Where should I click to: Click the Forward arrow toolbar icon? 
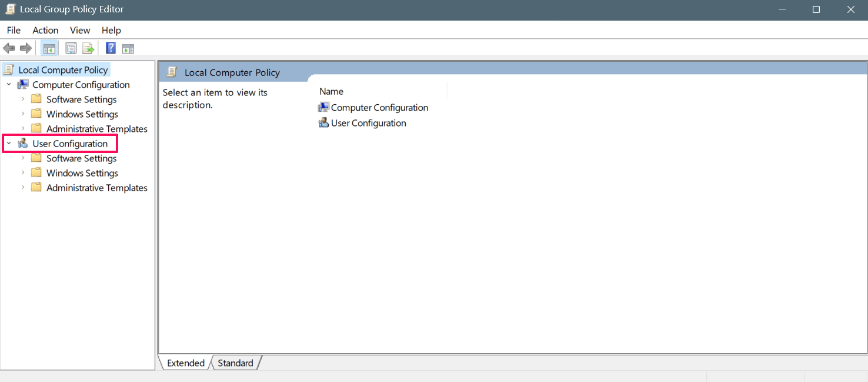[25, 48]
